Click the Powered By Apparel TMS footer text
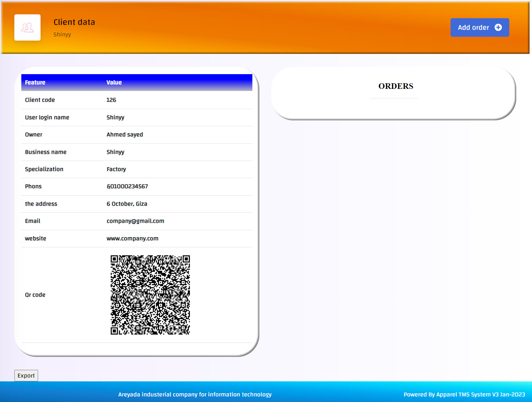 click(464, 394)
